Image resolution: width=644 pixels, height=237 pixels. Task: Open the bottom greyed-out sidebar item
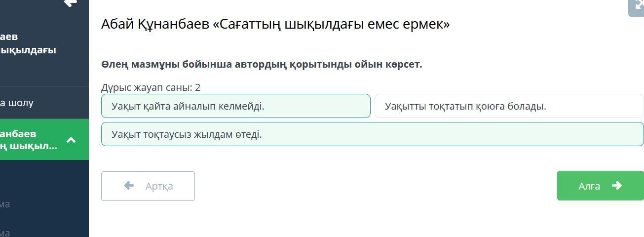5,232
